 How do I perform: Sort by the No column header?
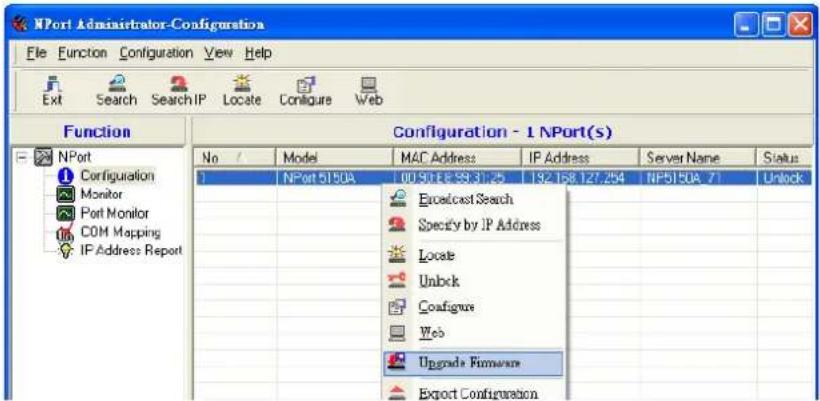(x=235, y=157)
